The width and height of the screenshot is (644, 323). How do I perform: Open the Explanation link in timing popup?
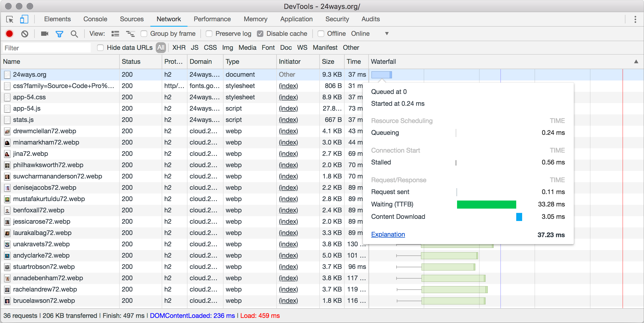click(388, 234)
